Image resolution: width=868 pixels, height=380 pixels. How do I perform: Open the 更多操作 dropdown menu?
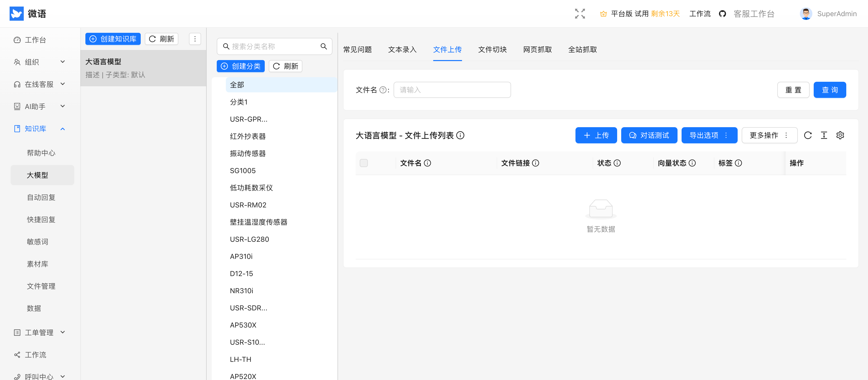tap(769, 135)
